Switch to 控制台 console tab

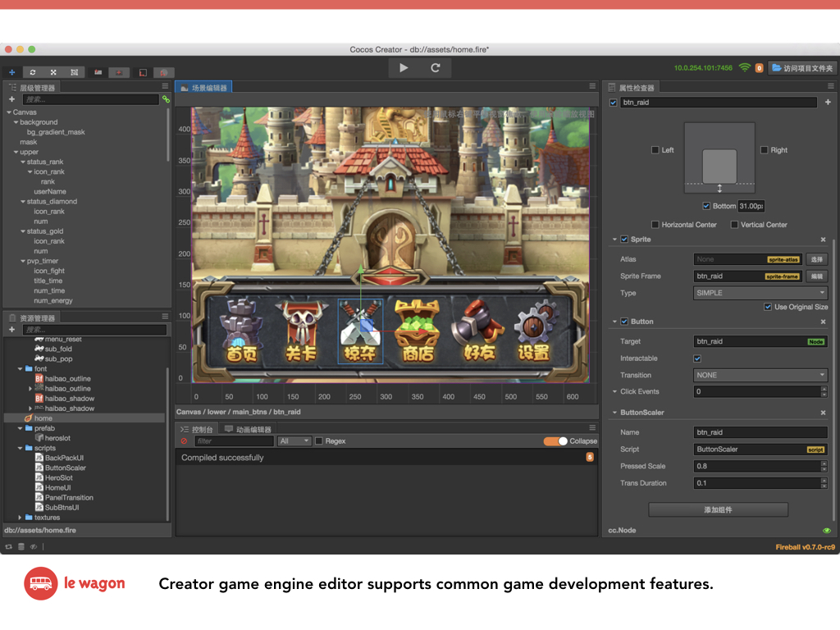(x=197, y=429)
